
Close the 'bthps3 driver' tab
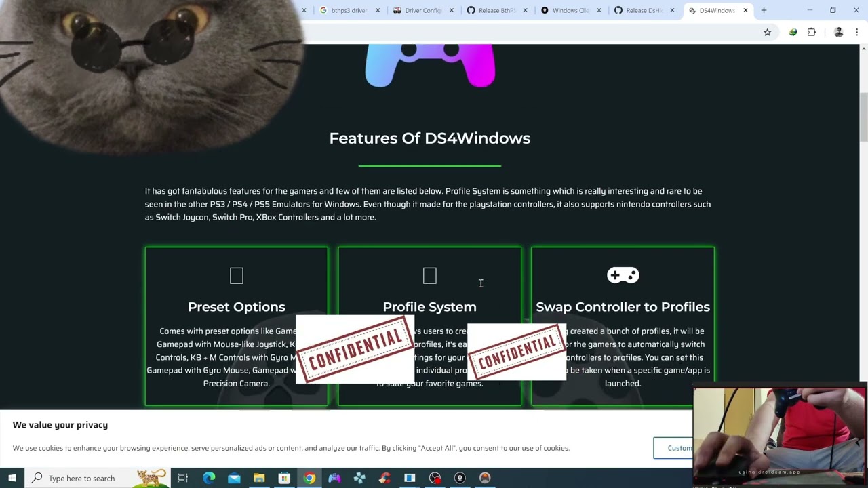(x=378, y=10)
